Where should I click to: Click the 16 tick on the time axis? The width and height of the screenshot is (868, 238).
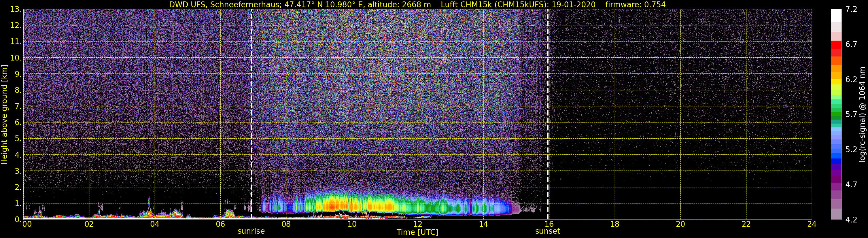[x=549, y=224]
